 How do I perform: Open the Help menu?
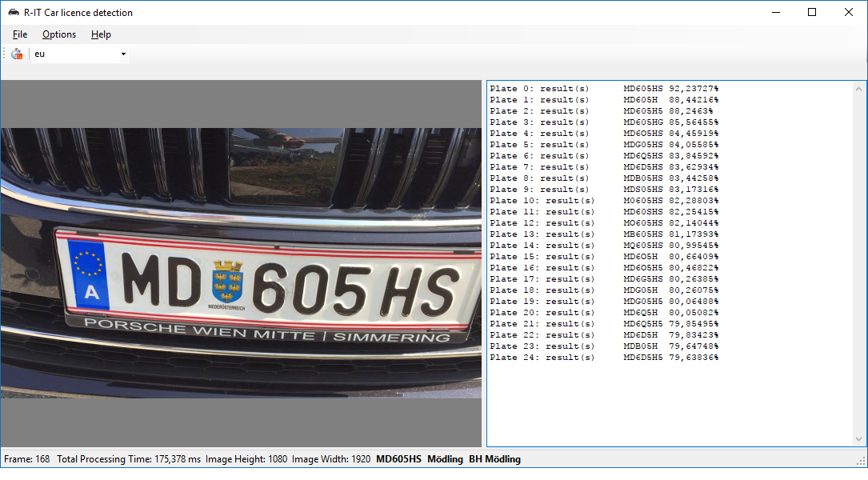[101, 34]
